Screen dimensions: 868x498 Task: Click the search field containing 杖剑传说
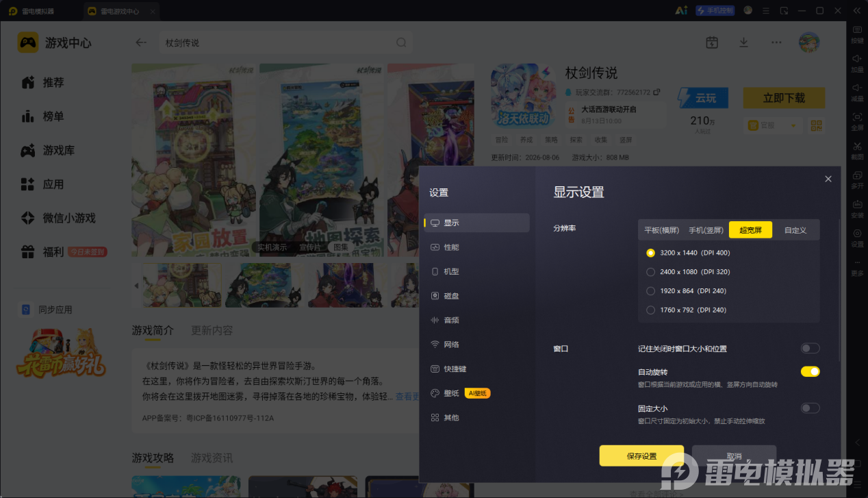[285, 42]
